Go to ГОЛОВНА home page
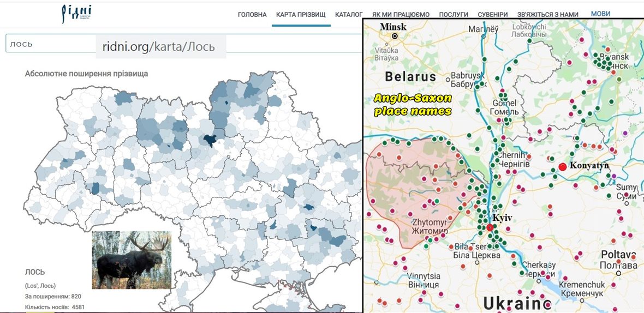This screenshot has width=644, height=313. point(252,15)
